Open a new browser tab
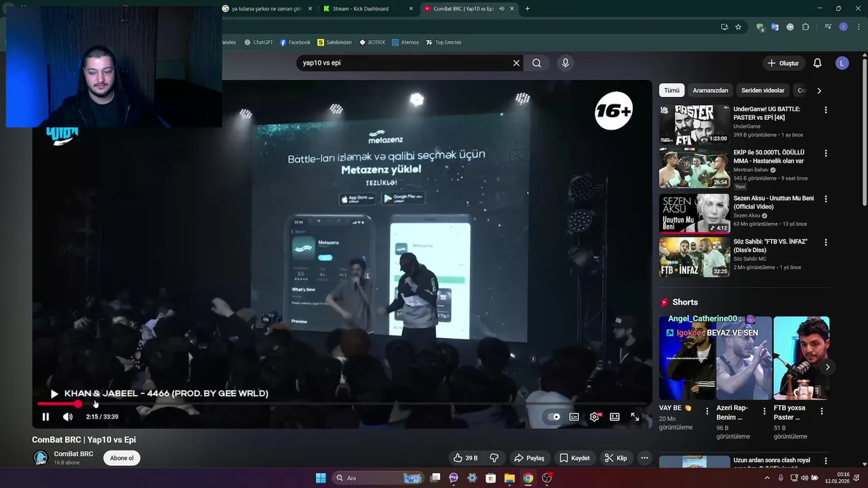 528,9
